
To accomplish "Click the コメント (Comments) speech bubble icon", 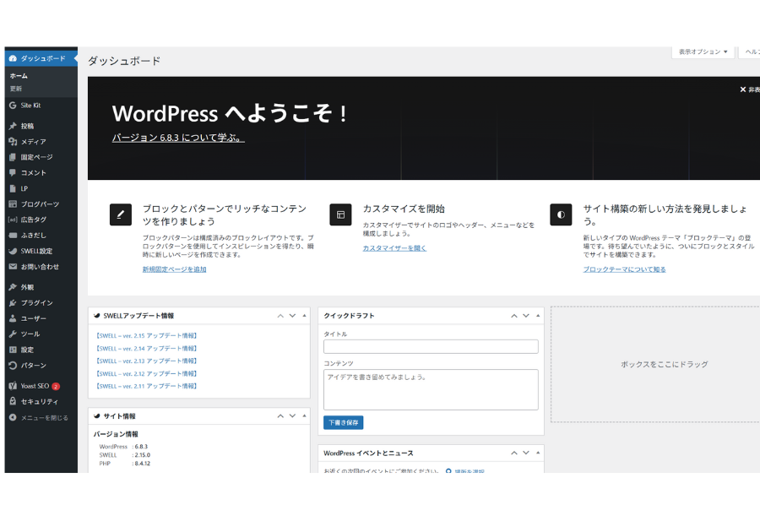I will coord(13,172).
